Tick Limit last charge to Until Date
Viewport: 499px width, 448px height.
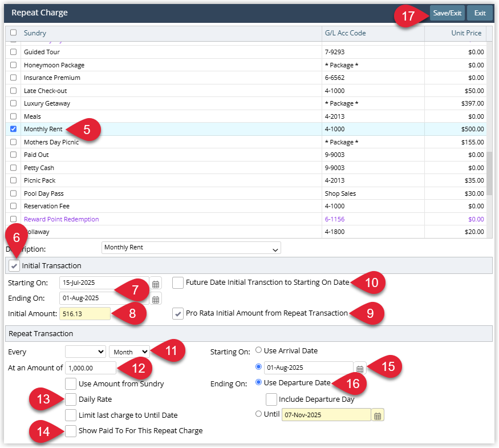(x=71, y=415)
